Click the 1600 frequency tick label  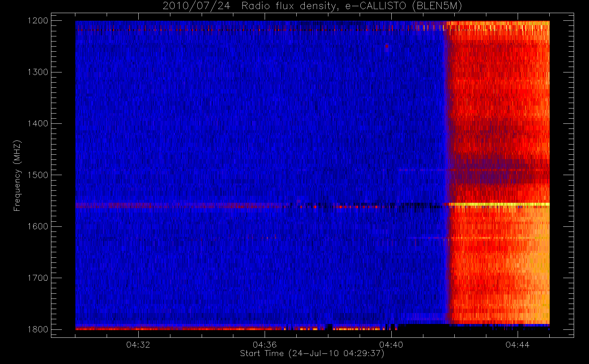click(x=38, y=226)
